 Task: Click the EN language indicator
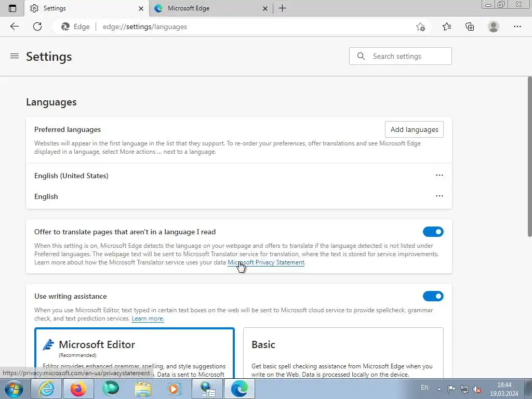(x=424, y=388)
